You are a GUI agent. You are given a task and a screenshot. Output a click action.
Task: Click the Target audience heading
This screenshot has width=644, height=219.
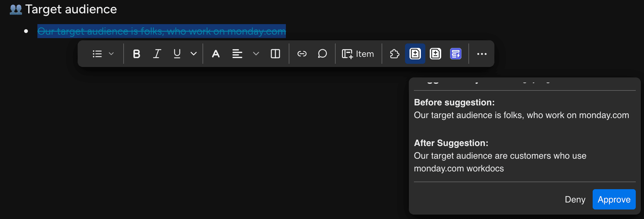point(71,10)
